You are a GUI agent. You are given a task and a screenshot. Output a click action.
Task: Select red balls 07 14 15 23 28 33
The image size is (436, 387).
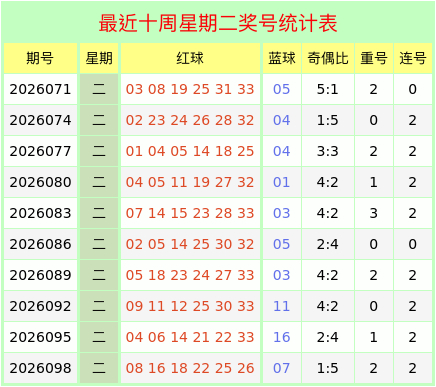pyautogui.click(x=190, y=213)
